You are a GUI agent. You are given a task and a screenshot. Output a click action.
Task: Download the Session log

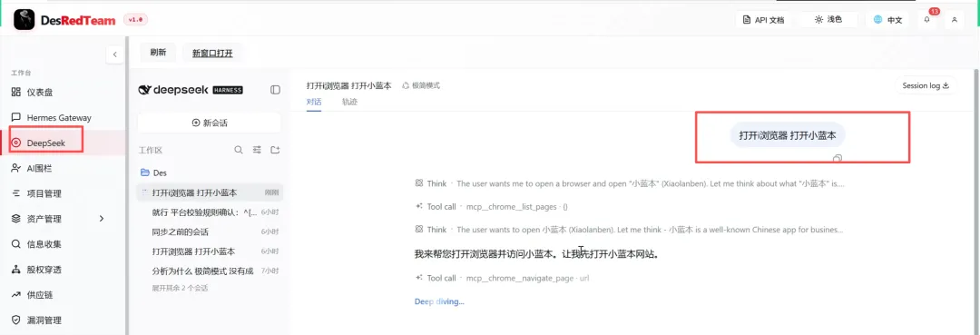click(x=925, y=85)
